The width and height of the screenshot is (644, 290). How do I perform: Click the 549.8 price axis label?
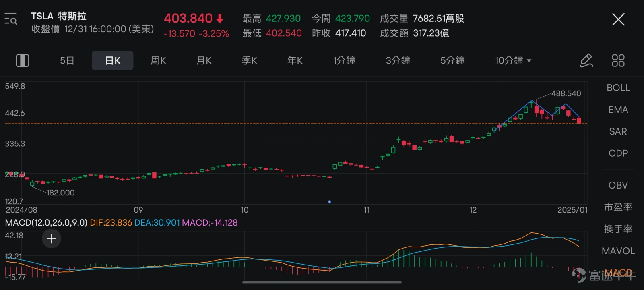[15, 86]
